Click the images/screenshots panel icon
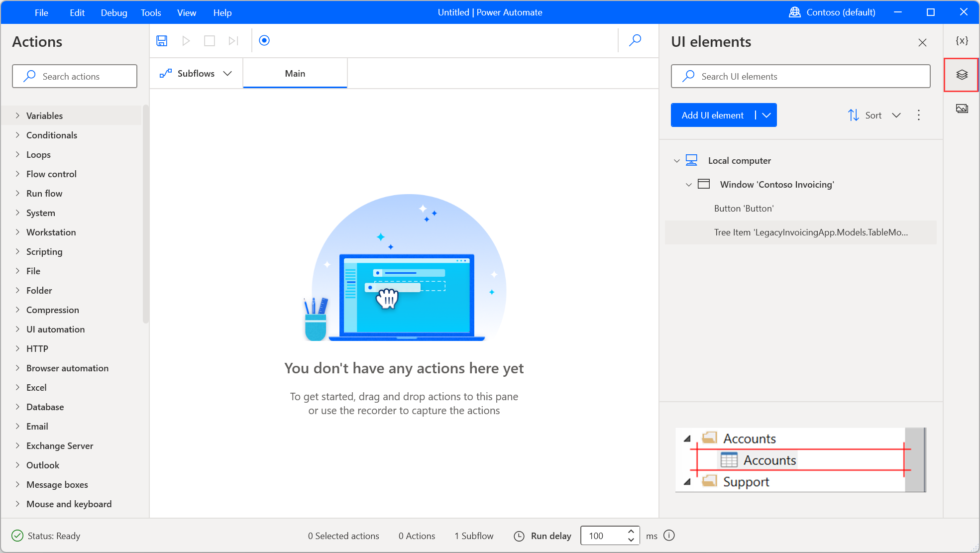 [962, 108]
